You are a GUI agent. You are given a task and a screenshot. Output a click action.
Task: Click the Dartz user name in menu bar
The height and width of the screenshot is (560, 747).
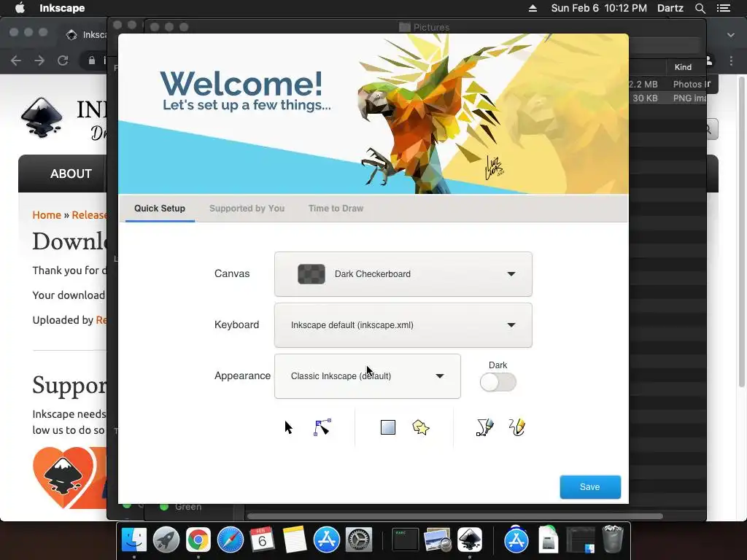click(670, 8)
